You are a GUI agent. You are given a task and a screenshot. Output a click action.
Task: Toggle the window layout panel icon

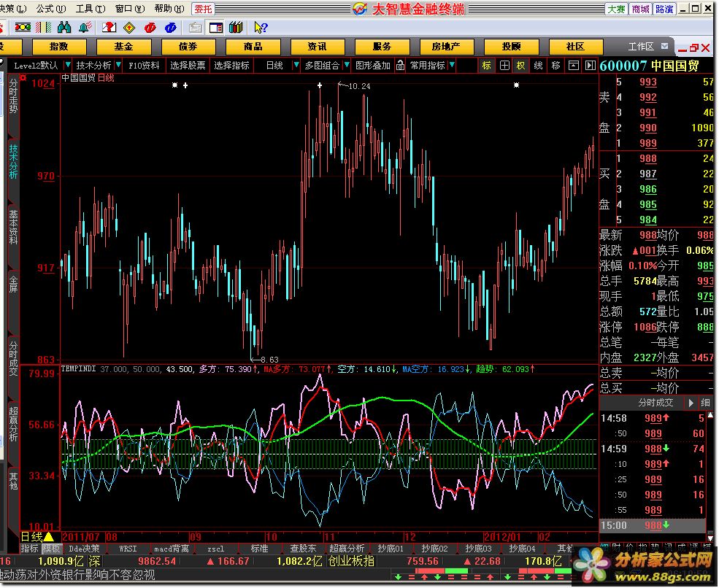[215, 28]
